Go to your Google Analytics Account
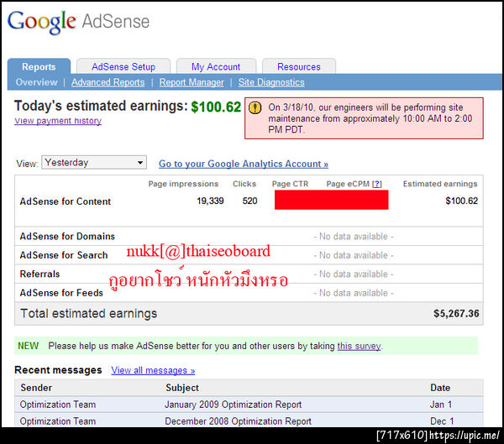Image resolution: width=504 pixels, height=444 pixels. pyautogui.click(x=244, y=164)
